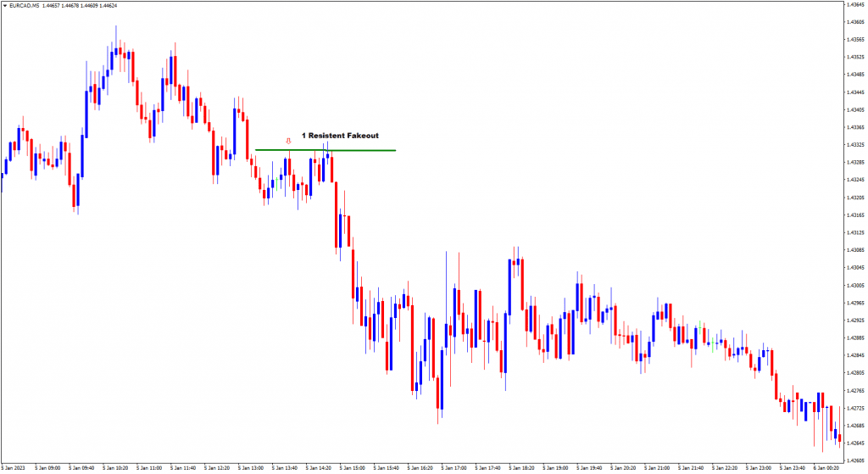868x474 pixels.
Task: Click the 1.43325 price axis label
Action: coord(854,145)
